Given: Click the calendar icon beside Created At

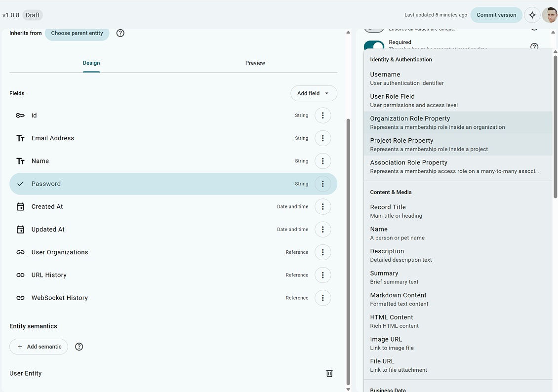Looking at the screenshot, I should tap(20, 207).
